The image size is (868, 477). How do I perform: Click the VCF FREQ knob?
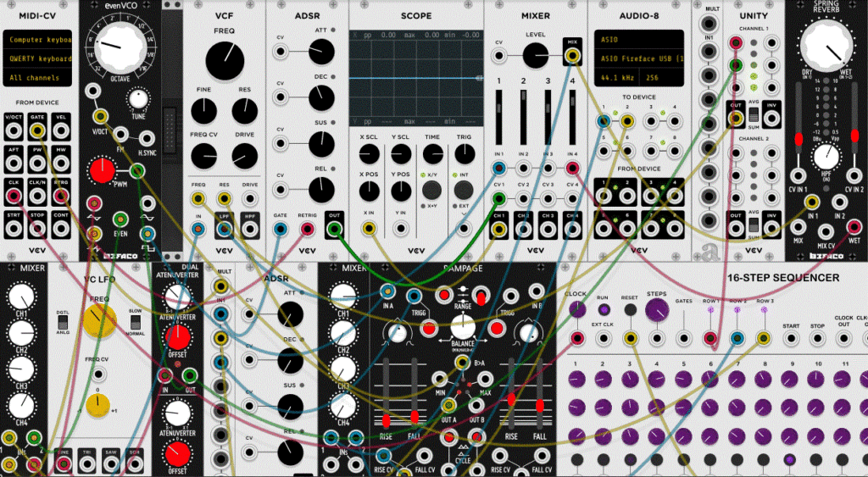coord(224,60)
